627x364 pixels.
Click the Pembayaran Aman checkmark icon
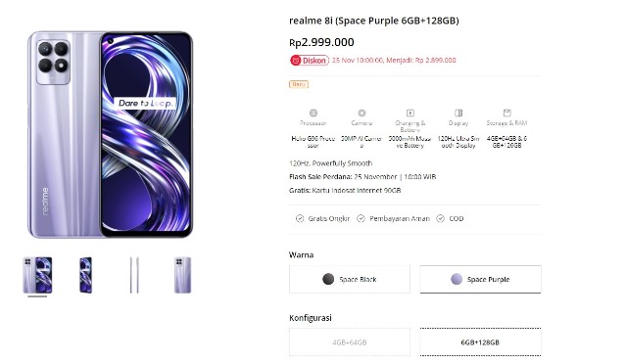coord(361,218)
